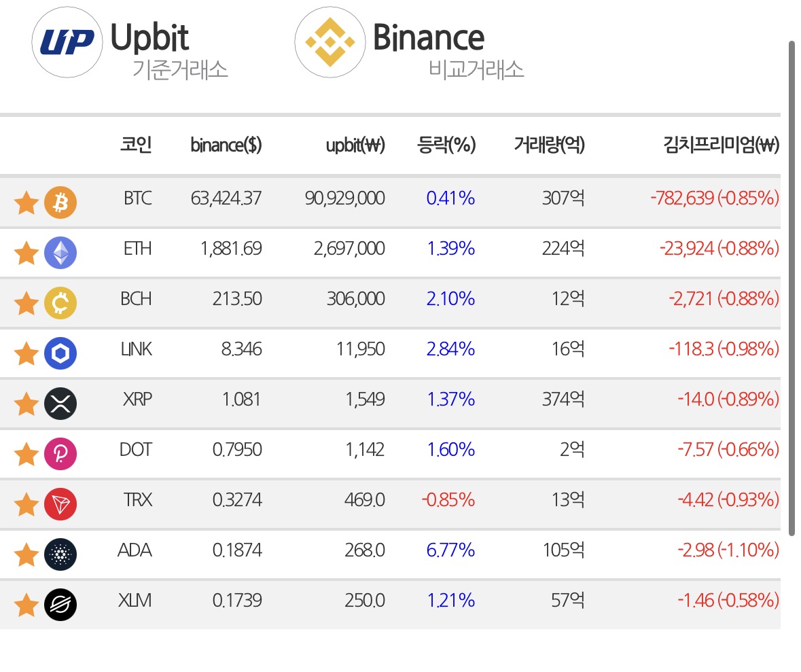
Task: Open the ETH ticker link
Action: click(137, 249)
